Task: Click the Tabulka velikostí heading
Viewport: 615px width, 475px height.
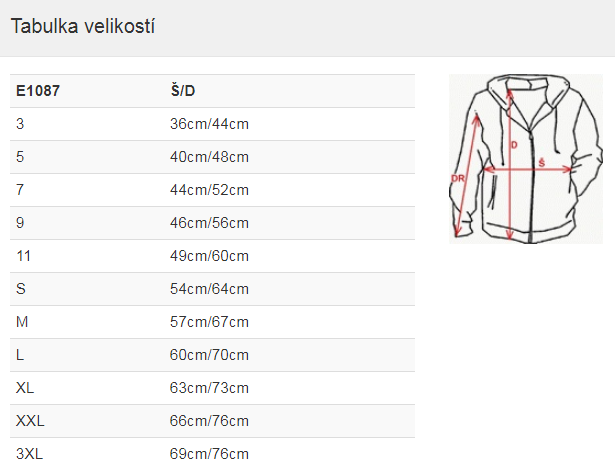Action: click(x=83, y=26)
